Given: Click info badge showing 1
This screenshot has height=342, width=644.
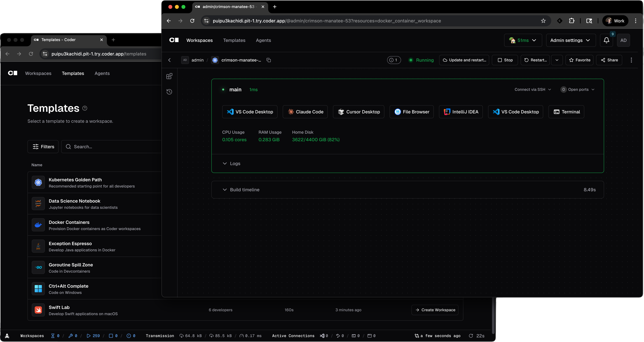Looking at the screenshot, I should [394, 60].
